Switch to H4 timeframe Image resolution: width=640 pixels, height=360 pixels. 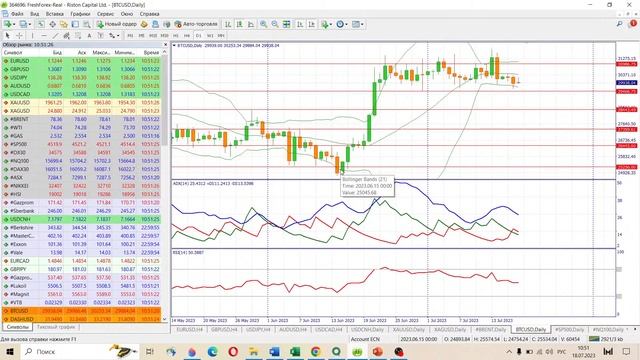[187, 36]
